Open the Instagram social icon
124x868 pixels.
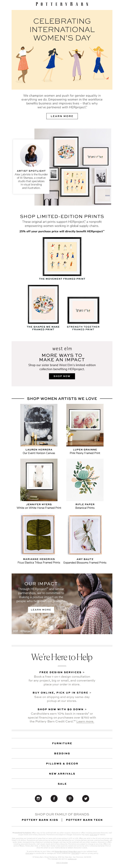point(38,798)
